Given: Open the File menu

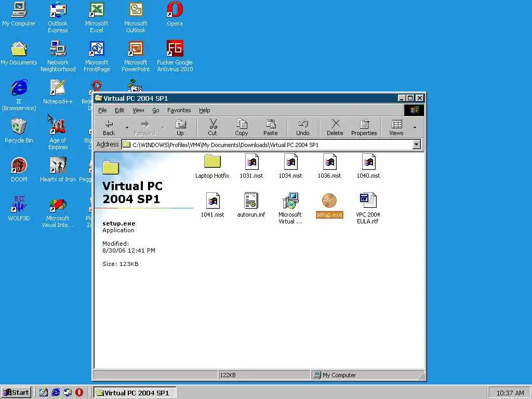Looking at the screenshot, I should click(102, 110).
